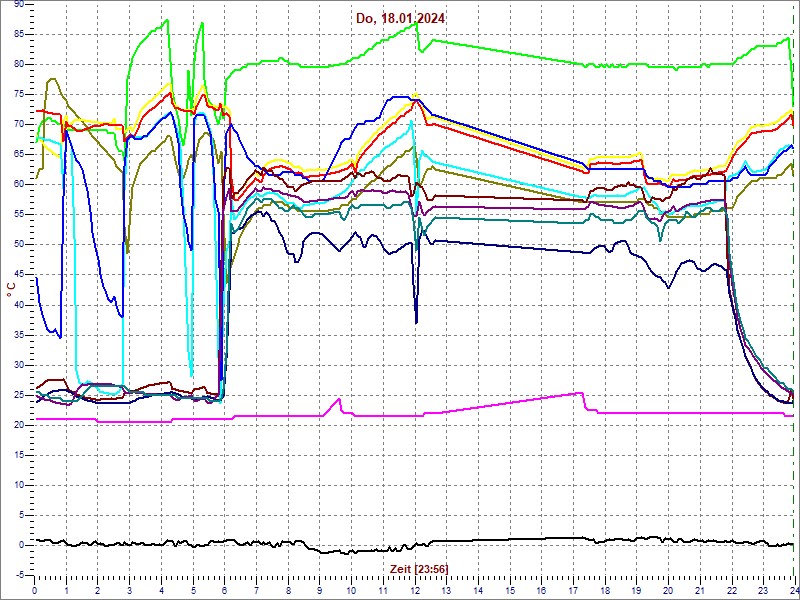Viewport: 800px width, 600px height.
Task: Click hour 6 on the time axis
Action: point(225,590)
